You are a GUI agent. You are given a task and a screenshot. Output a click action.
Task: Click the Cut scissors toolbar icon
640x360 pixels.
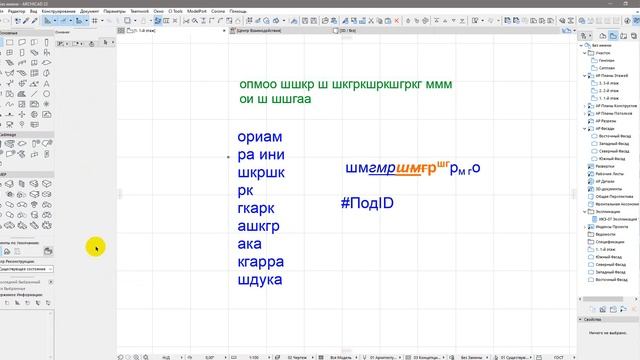pyautogui.click(x=371, y=20)
